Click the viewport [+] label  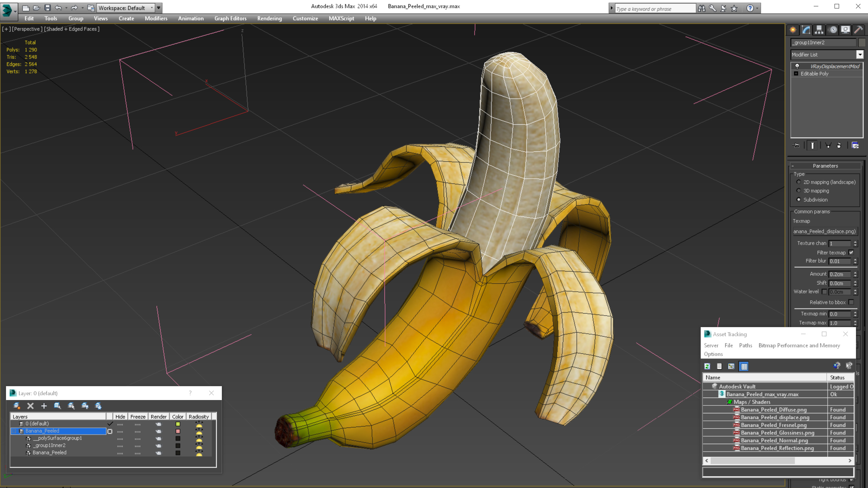point(6,29)
